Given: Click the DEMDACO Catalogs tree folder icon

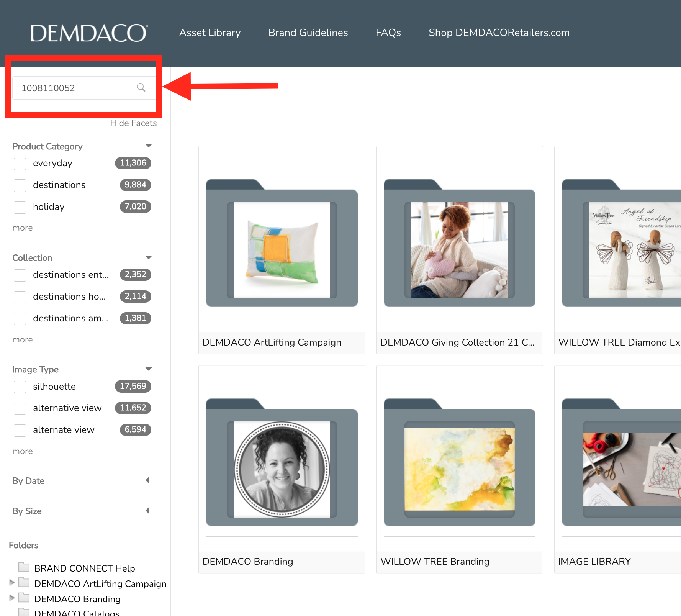Looking at the screenshot, I should click(24, 612).
